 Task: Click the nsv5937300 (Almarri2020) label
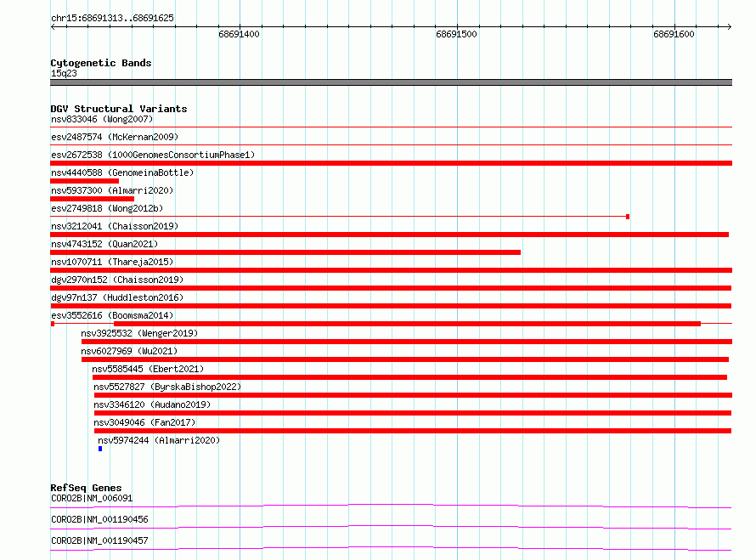click(x=112, y=190)
